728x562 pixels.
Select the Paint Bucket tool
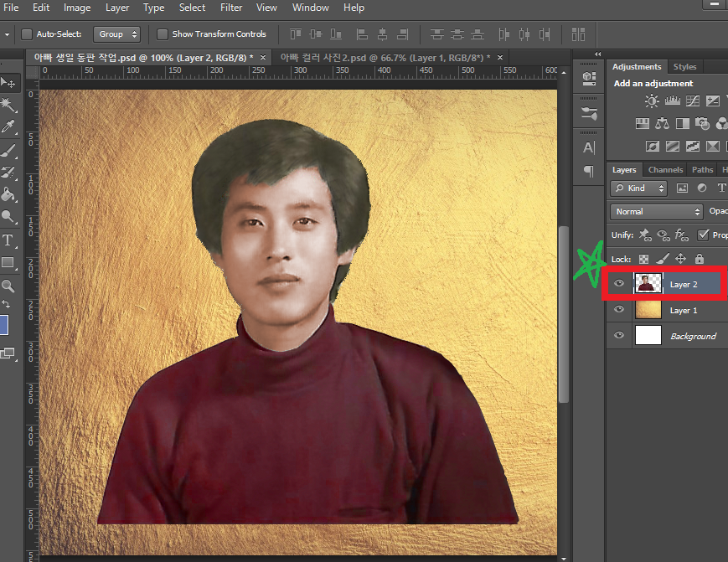(x=8, y=194)
